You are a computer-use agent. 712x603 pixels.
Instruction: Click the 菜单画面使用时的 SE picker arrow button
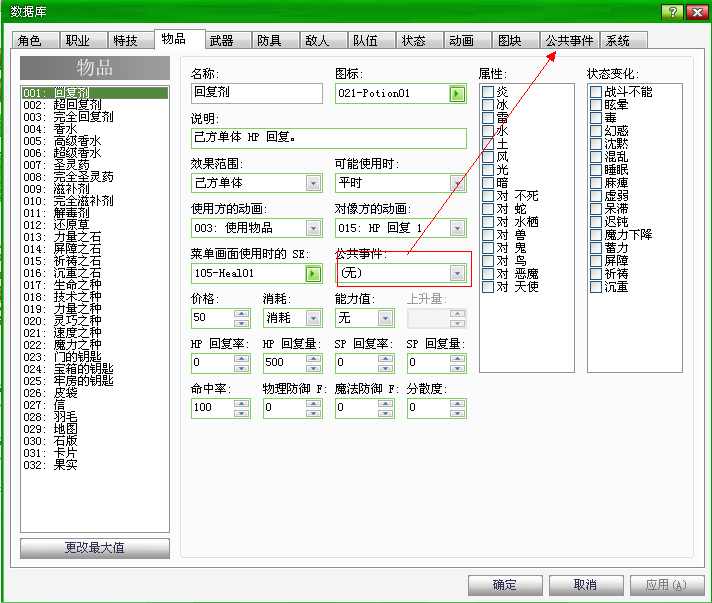(x=313, y=274)
